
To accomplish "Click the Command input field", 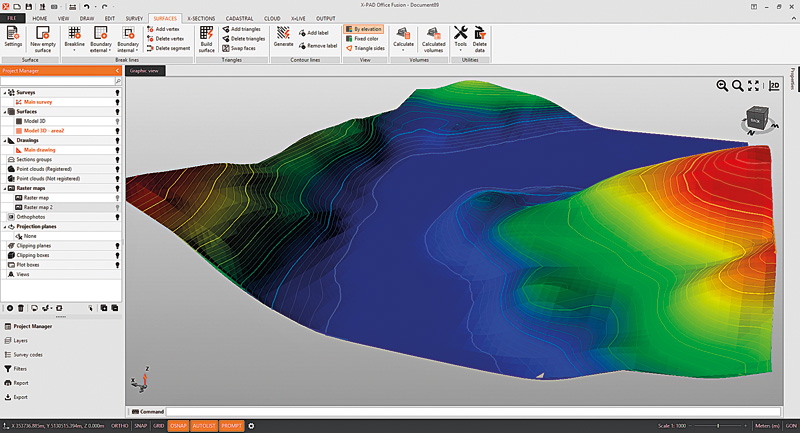I will click(x=450, y=411).
